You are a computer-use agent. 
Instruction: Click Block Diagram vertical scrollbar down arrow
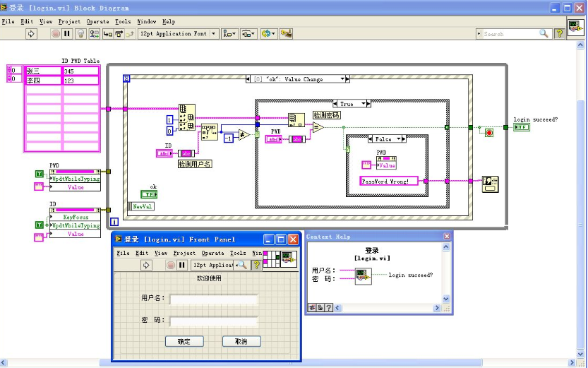[580, 354]
